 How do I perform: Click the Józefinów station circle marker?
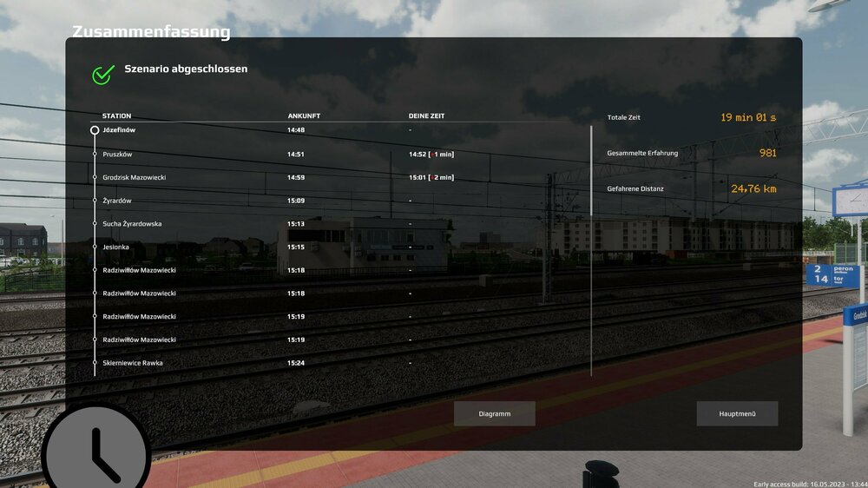tap(95, 130)
